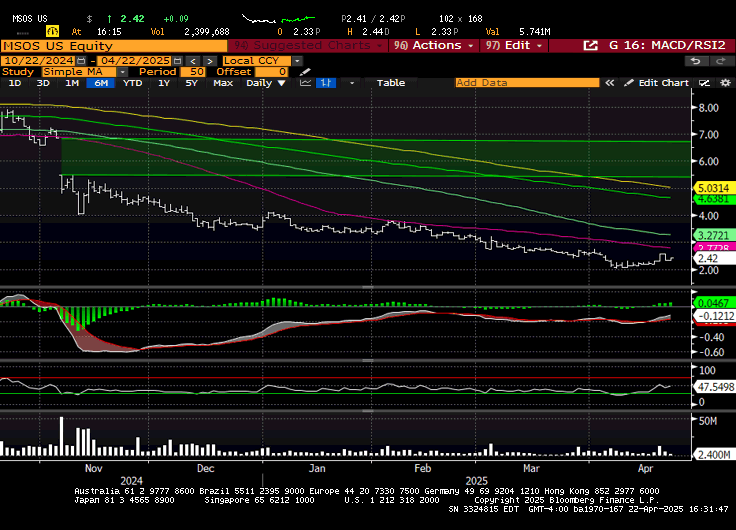Click the high price 2.44D
Screen dimensions: 736x530
[376, 32]
